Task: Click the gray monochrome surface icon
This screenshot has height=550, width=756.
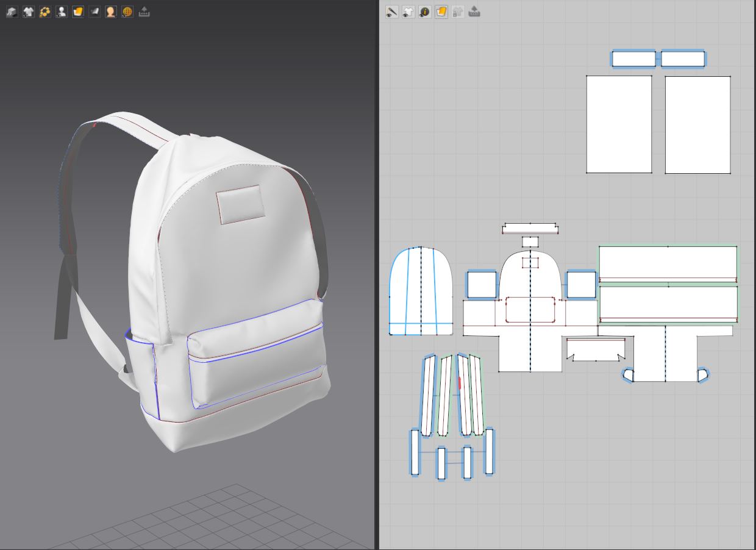Action: 94,12
